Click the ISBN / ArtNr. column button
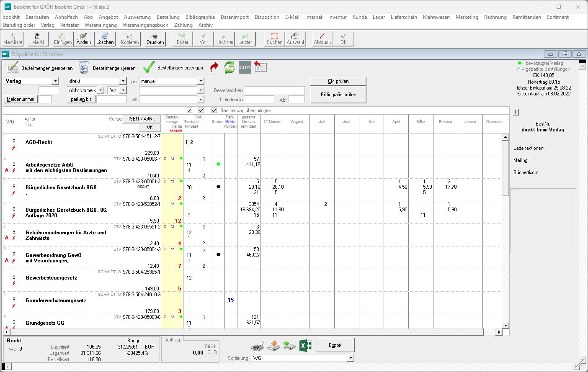The height and width of the screenshot is (372, 588). [x=142, y=119]
